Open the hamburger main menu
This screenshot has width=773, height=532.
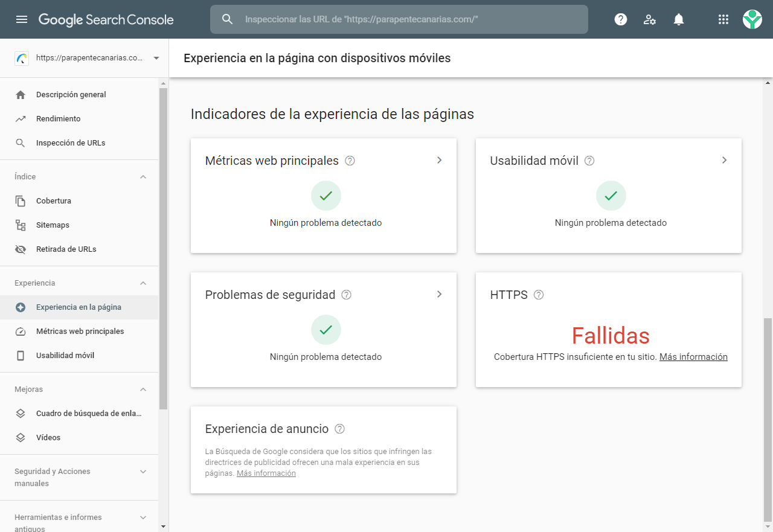[22, 19]
